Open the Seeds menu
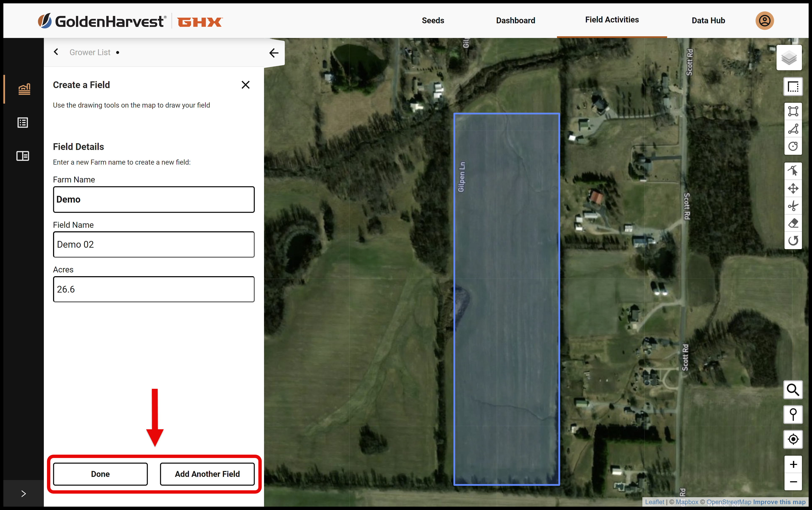 433,21
